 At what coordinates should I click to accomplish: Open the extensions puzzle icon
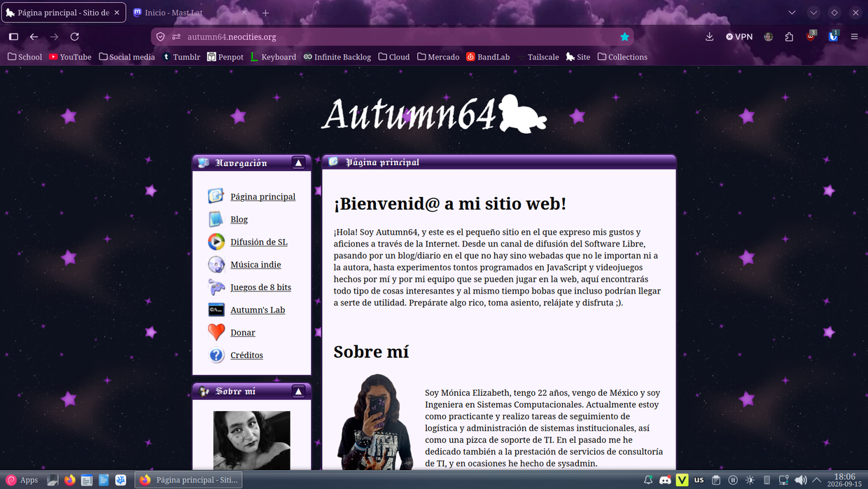tap(790, 37)
